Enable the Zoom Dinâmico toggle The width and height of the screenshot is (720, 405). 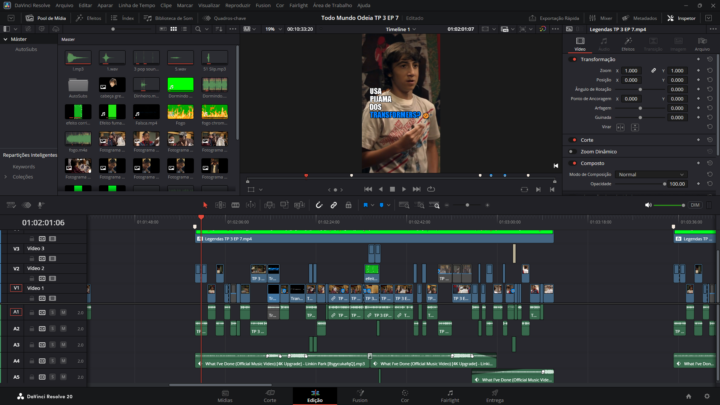(573, 151)
